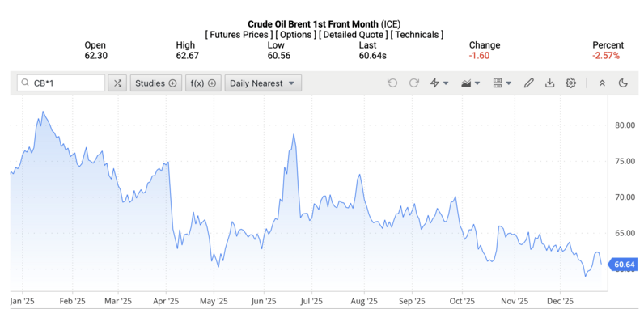Click the compare symbols shuffle icon
The height and width of the screenshot is (309, 644).
117,83
